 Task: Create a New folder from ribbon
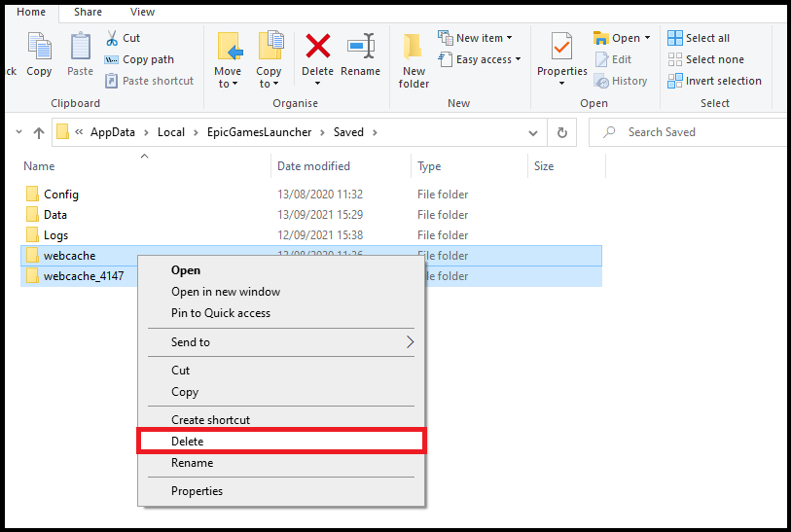coord(413,59)
